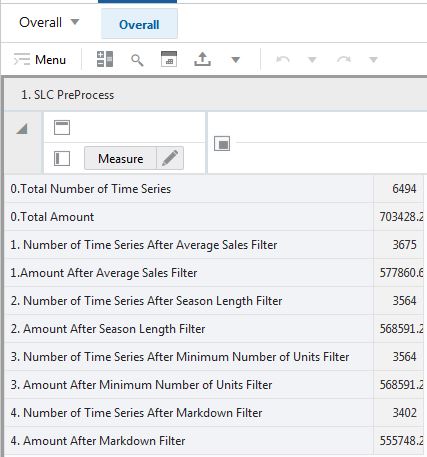
Task: Open the undo history dropdown arrow
Action: click(312, 60)
